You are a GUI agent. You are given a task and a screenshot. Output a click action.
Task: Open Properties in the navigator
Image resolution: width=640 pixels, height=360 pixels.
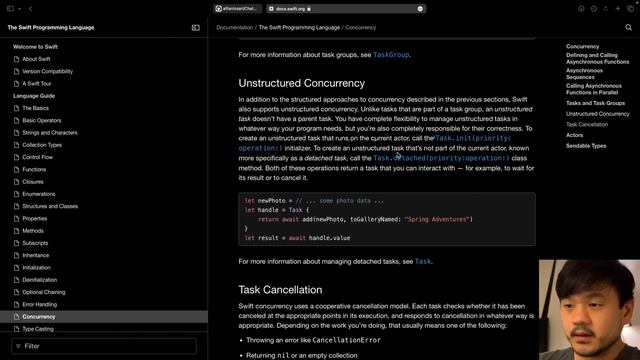pyautogui.click(x=35, y=219)
